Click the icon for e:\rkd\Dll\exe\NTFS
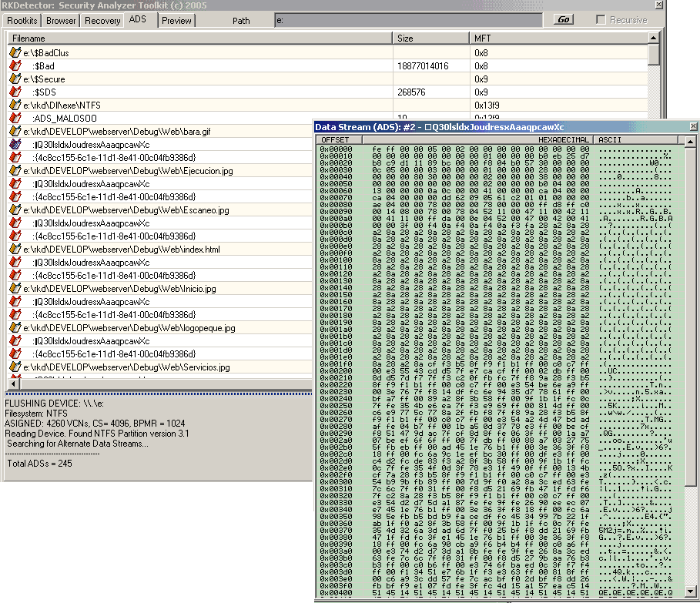 pos(15,105)
